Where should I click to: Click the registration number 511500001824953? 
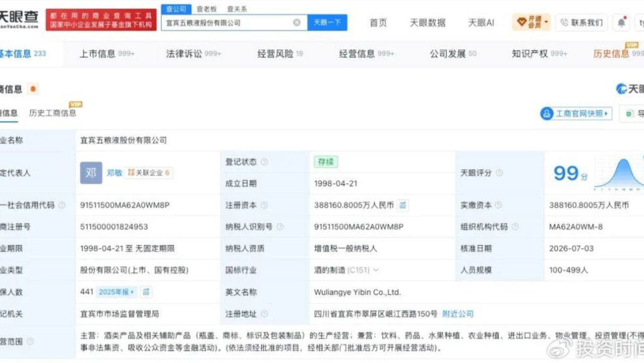pos(114,227)
